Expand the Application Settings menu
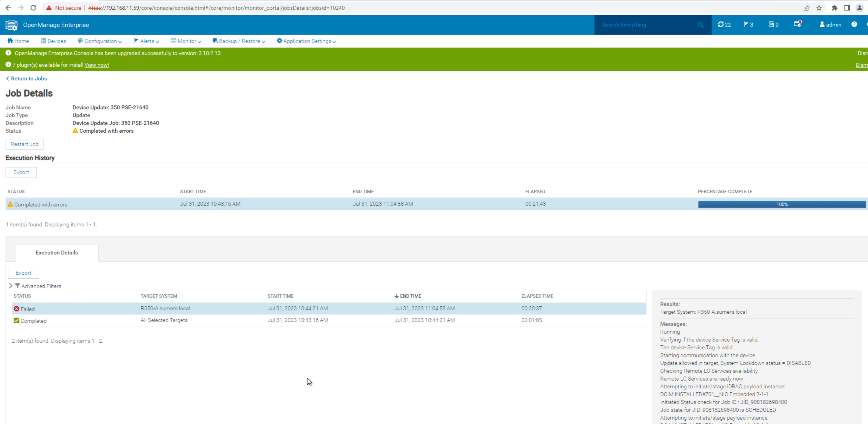The width and height of the screenshot is (868, 424). 306,41
